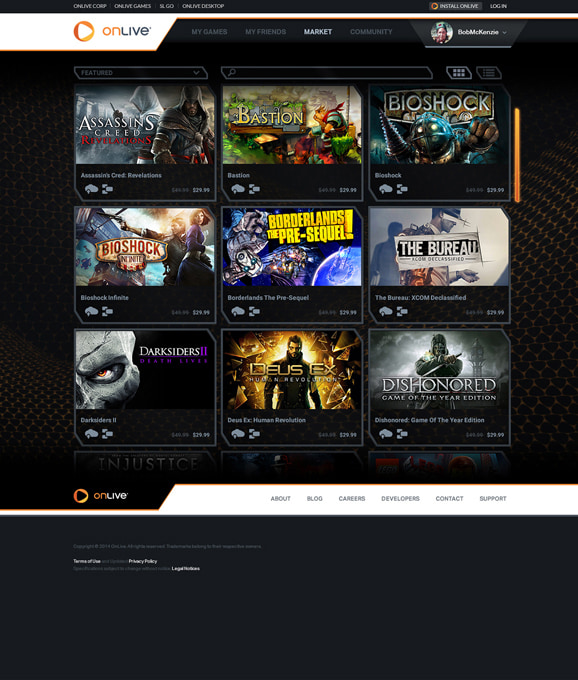The height and width of the screenshot is (680, 578).
Task: Click the cloud icon under Deus Ex: Human Revolution
Action: point(238,434)
